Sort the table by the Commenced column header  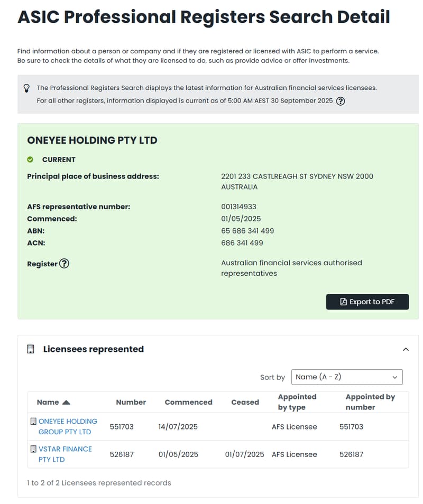pyautogui.click(x=189, y=403)
